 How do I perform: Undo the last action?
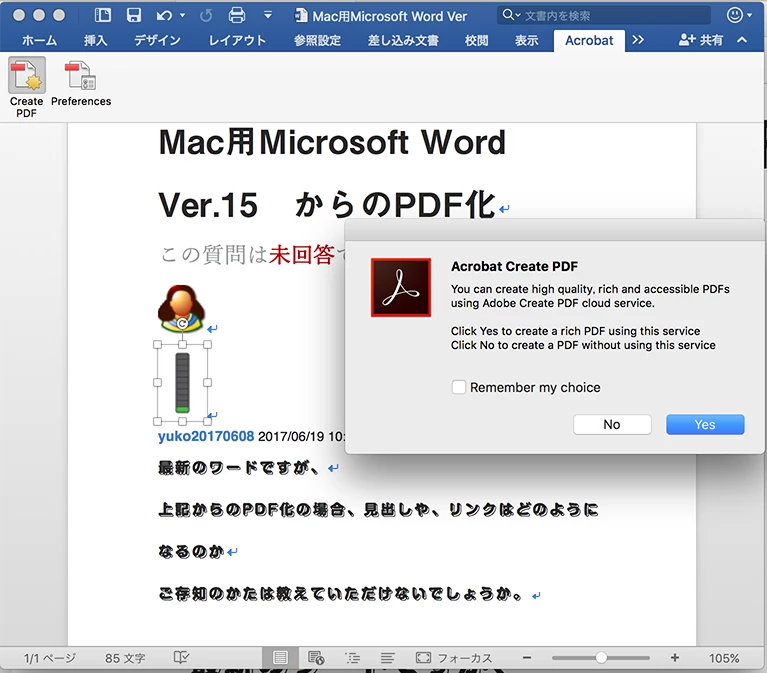tap(164, 16)
